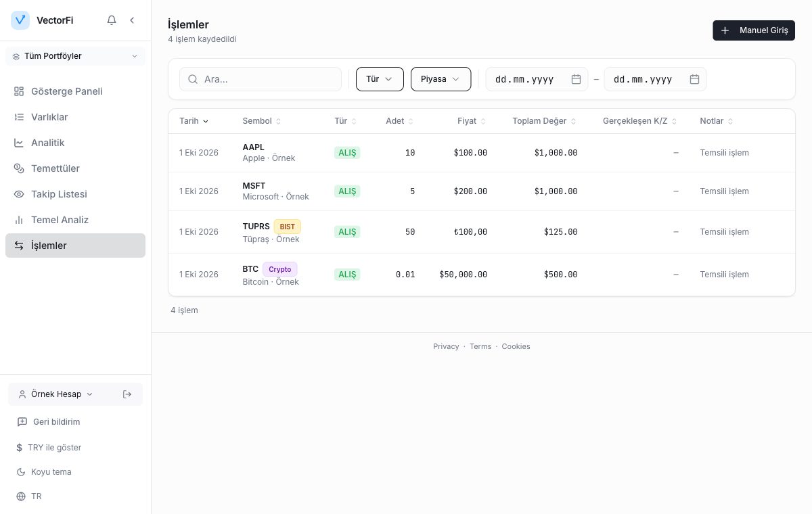Image resolution: width=812 pixels, height=514 pixels.
Task: Click the VectorFi logo icon
Action: click(20, 20)
